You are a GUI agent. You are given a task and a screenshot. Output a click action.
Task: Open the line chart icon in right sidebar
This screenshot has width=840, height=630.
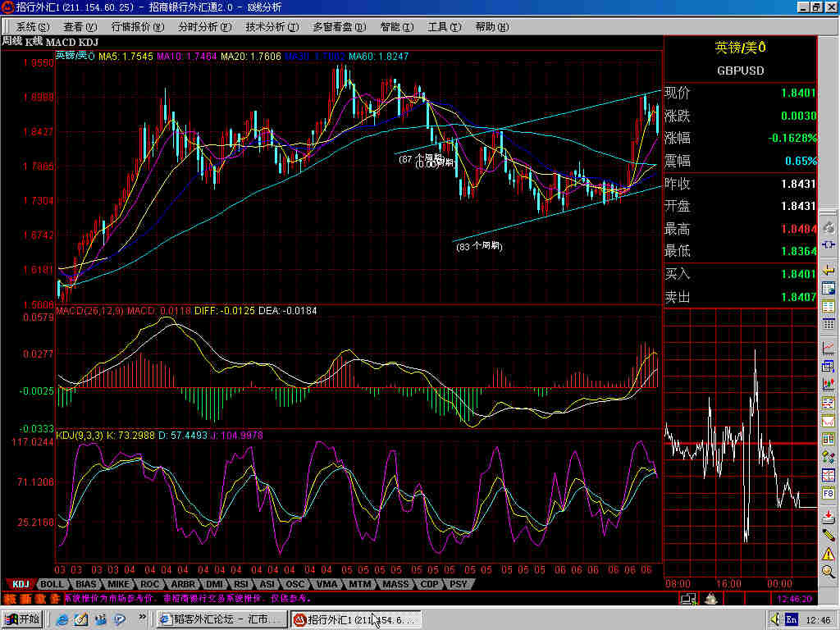point(829,347)
